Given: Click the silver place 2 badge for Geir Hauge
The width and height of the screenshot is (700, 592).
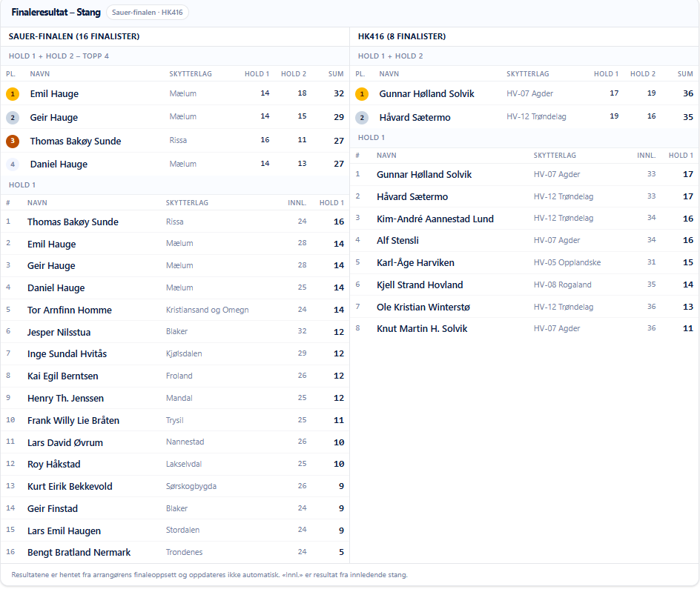Looking at the screenshot, I should (13, 118).
